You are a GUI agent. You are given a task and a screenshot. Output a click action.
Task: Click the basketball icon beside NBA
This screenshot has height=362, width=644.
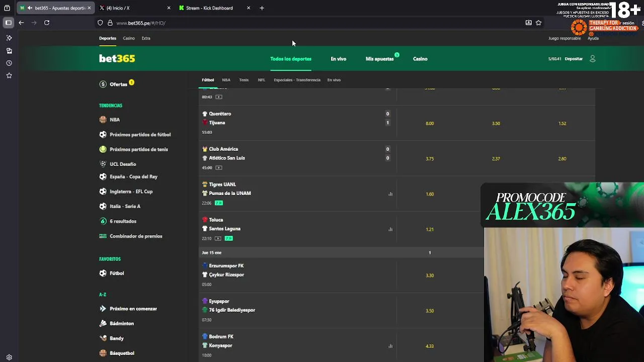click(x=103, y=120)
